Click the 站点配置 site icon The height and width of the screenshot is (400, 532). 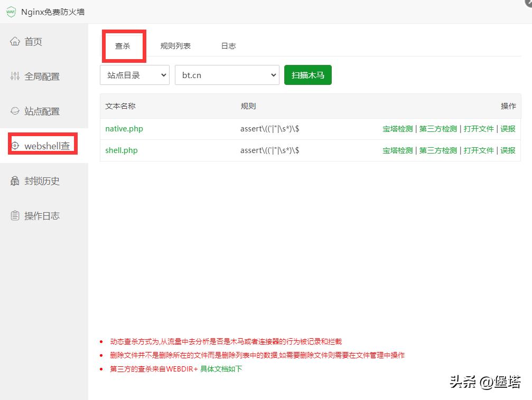click(15, 111)
